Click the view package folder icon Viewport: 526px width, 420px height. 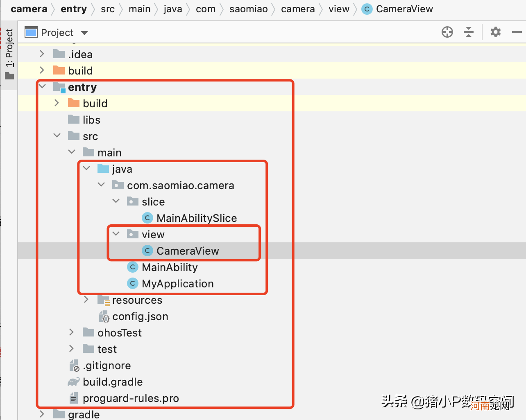click(x=133, y=234)
